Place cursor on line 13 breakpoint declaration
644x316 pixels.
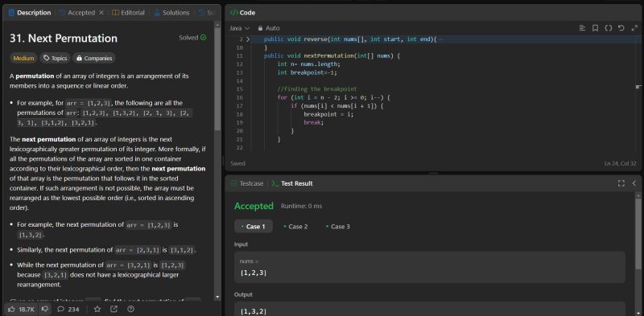pos(308,72)
